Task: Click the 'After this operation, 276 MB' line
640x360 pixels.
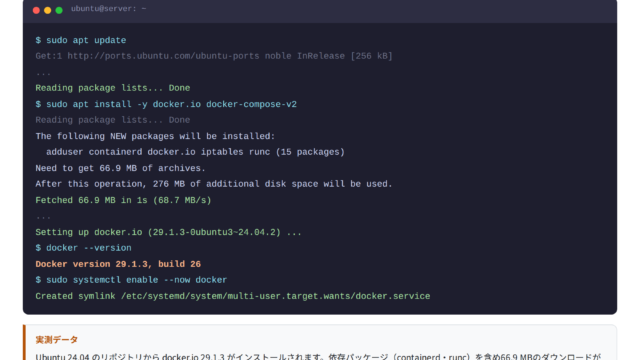Action: click(x=214, y=184)
